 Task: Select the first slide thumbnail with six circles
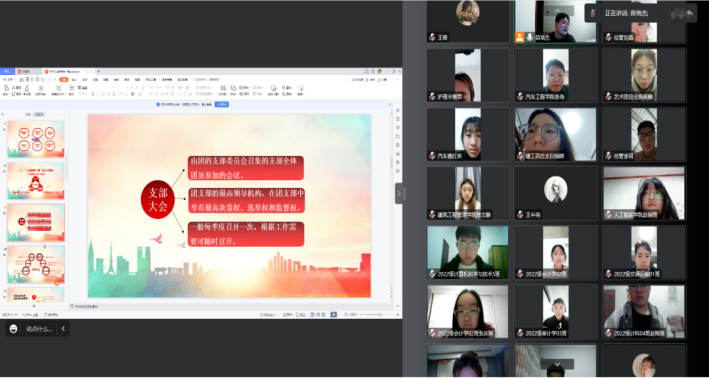36,139
